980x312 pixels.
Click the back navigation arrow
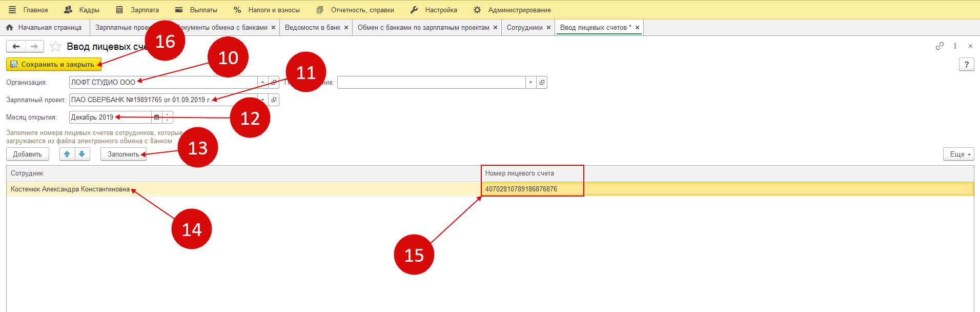click(16, 47)
